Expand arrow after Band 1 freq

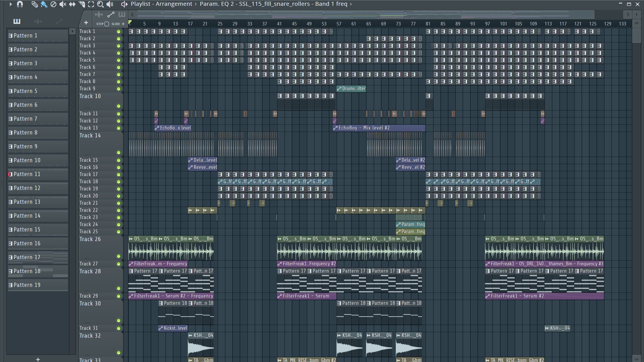(351, 4)
